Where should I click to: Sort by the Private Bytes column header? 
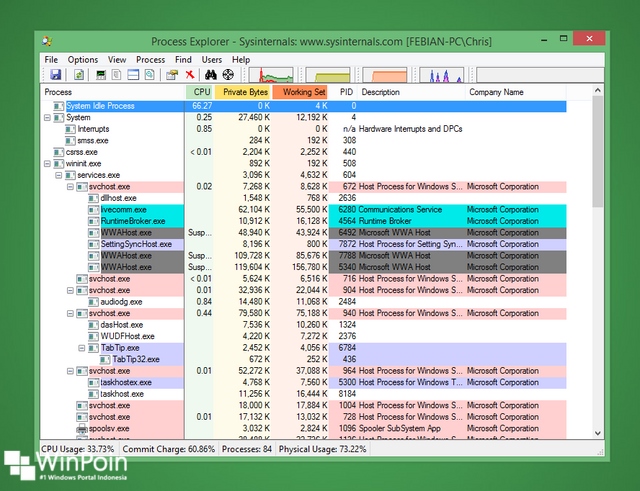[243, 92]
